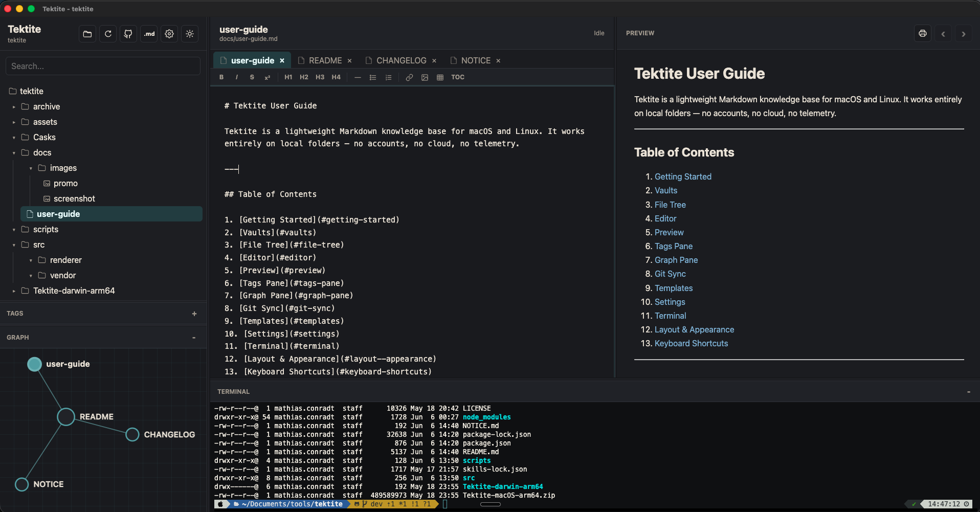This screenshot has height=512, width=980.
Task: Click the NOTICE node in graph
Action: pyautogui.click(x=21, y=484)
